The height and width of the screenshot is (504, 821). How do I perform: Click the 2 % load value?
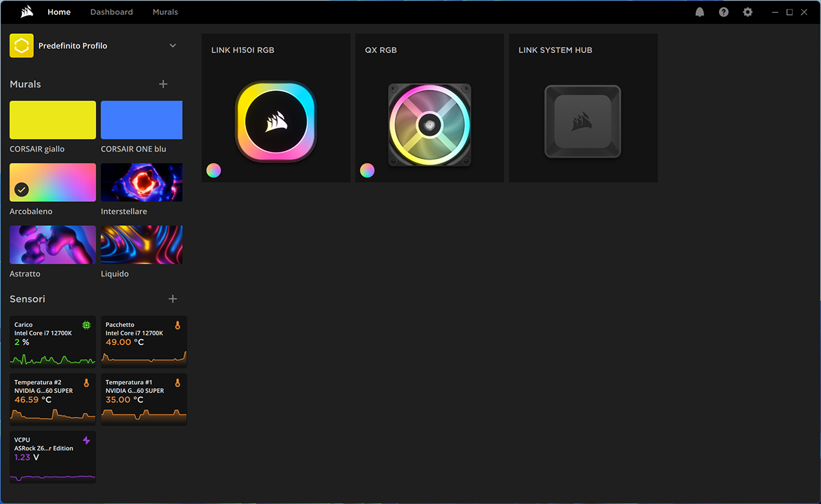pos(22,342)
